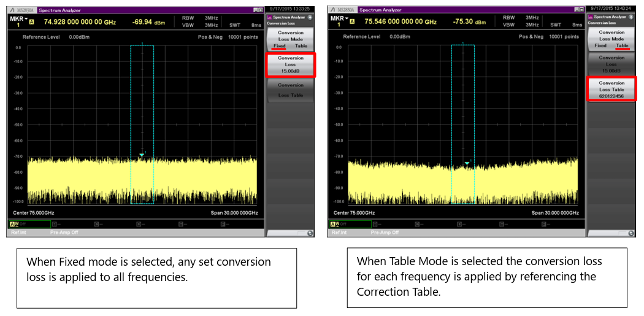
Task: Click marker triangle on right spectrum trace
Action: pos(467,163)
